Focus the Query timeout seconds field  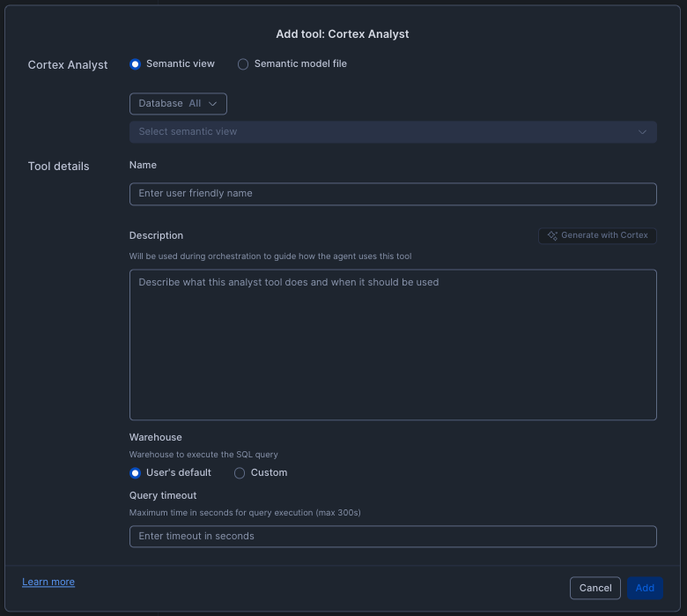pos(393,536)
